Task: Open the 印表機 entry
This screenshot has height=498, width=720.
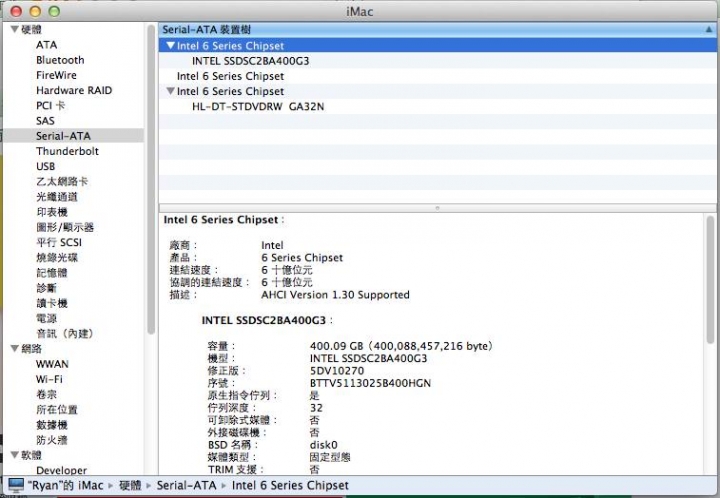Action: point(52,212)
